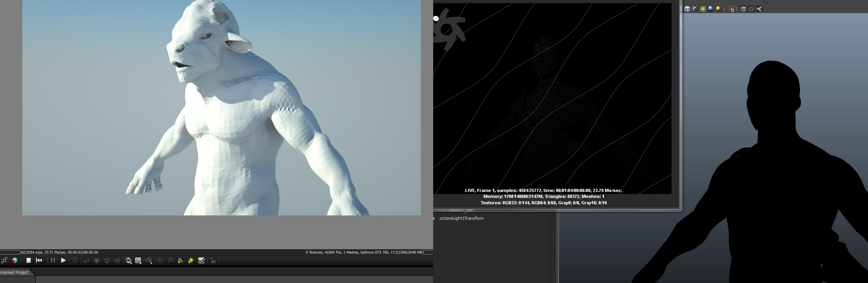Click the colored RGB cube icon

[x=15, y=260]
